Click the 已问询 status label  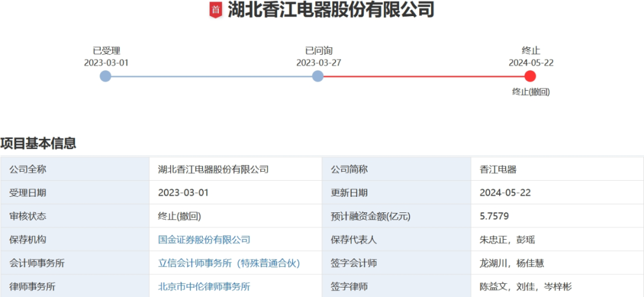(318, 51)
